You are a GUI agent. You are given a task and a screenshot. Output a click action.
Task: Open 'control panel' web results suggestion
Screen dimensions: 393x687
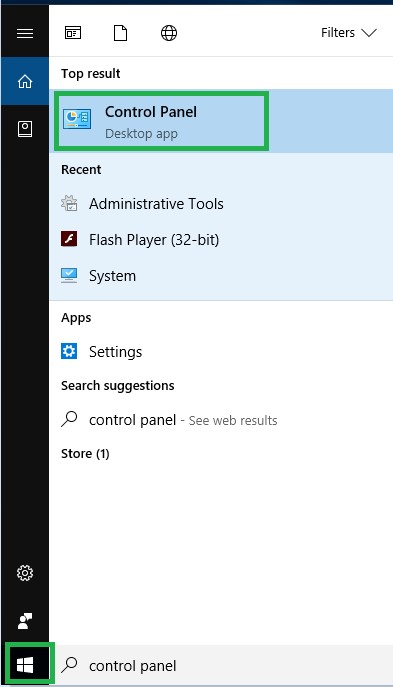pyautogui.click(x=221, y=420)
